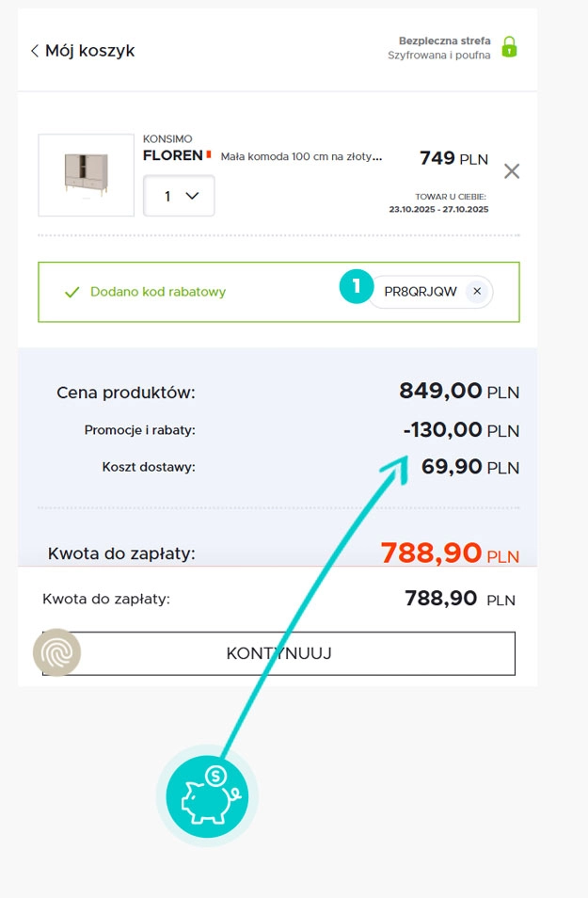Open the dresser product thumbnail

click(x=86, y=175)
